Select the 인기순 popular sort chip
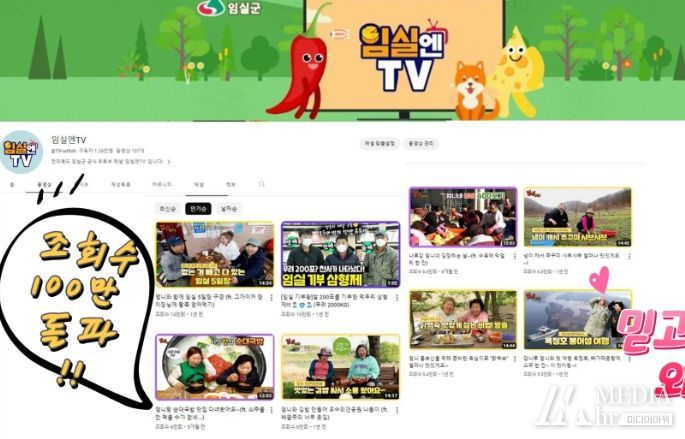This screenshot has width=685, height=439. click(198, 209)
